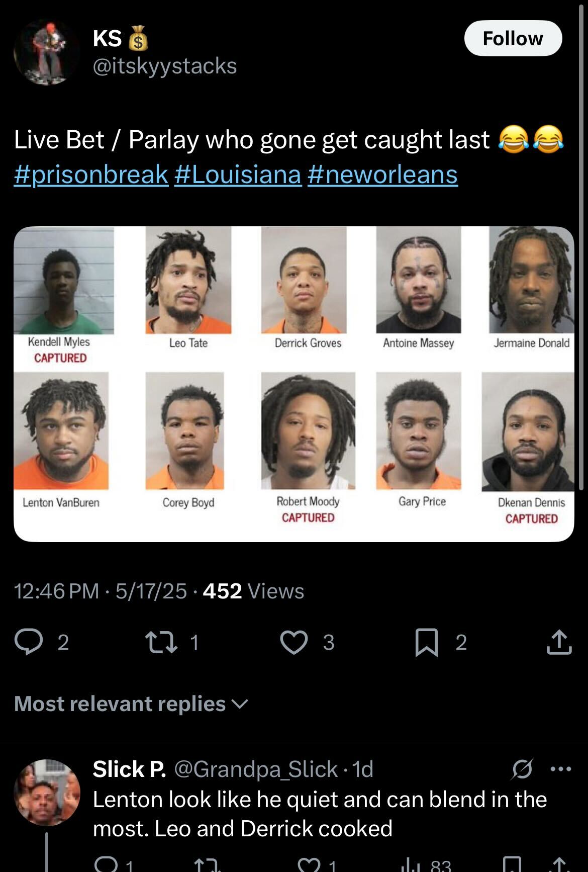588x872 pixels.
Task: Open KS profile picture
Action: [x=47, y=53]
